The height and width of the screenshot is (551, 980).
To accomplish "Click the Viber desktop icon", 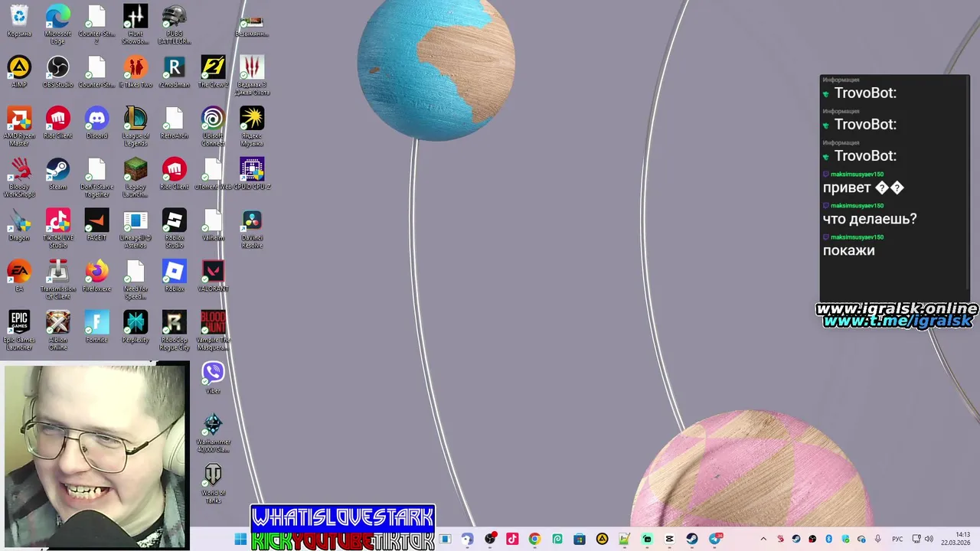I will (213, 377).
